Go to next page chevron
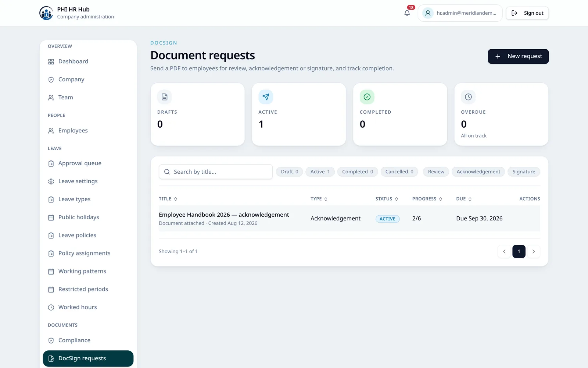Screen dimensions: 588x368 coord(534,251)
